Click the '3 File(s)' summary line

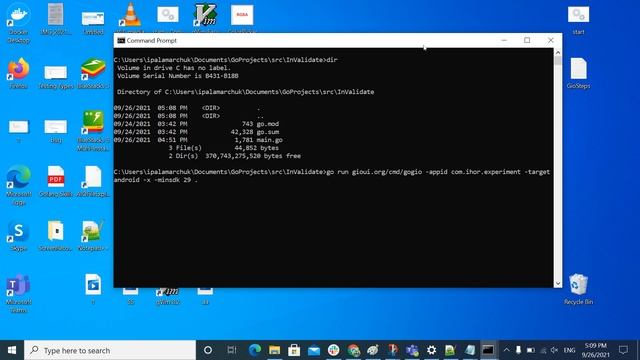click(x=224, y=148)
